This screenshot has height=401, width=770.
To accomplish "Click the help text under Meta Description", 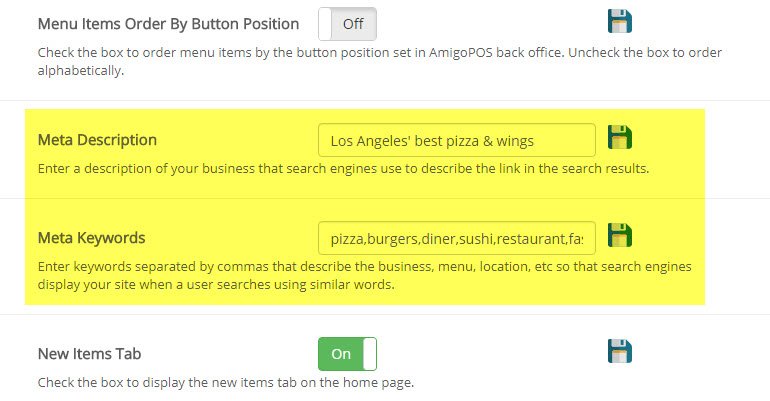I will point(343,168).
